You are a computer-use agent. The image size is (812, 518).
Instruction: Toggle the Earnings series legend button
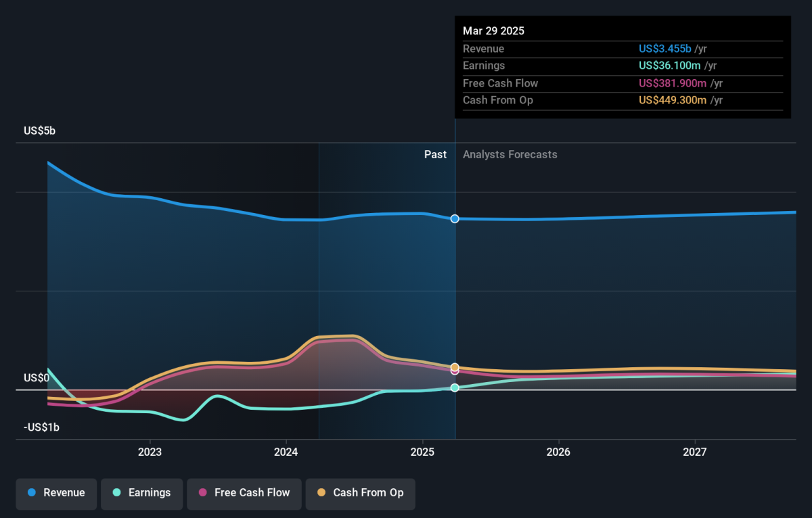point(141,493)
